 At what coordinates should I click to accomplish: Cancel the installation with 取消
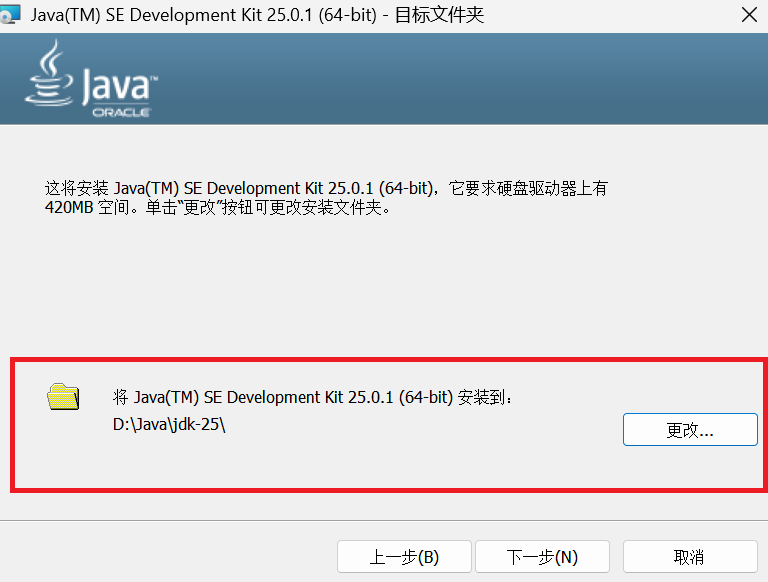pos(690,557)
